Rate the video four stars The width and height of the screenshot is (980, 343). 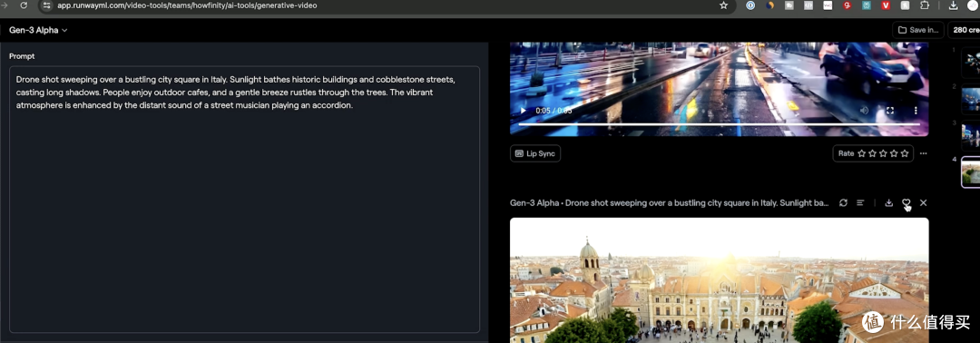click(894, 153)
